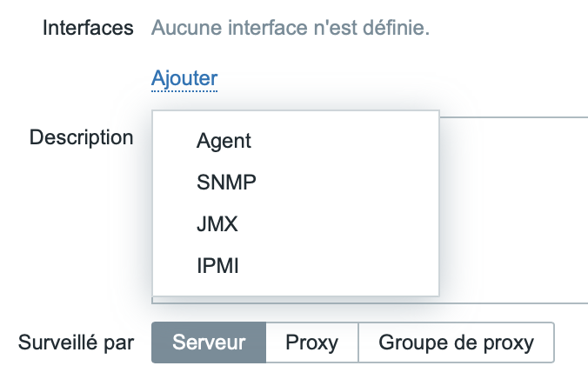The width and height of the screenshot is (588, 379).
Task: Select IPMI from the dropdown list
Action: coord(218,266)
